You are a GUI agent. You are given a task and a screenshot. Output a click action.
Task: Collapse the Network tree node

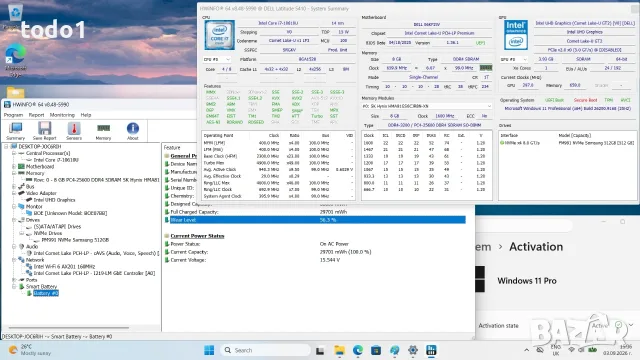click(14, 260)
